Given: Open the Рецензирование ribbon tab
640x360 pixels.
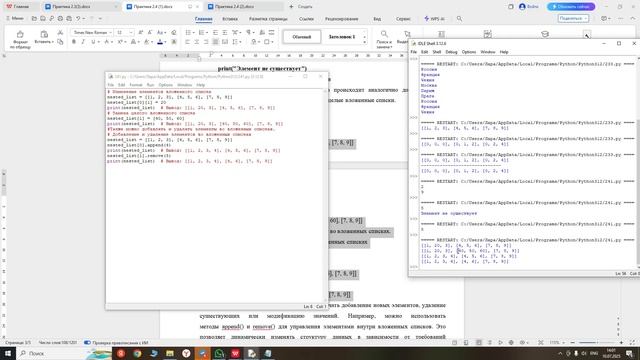Looking at the screenshot, I should pyautogui.click(x=342, y=19).
